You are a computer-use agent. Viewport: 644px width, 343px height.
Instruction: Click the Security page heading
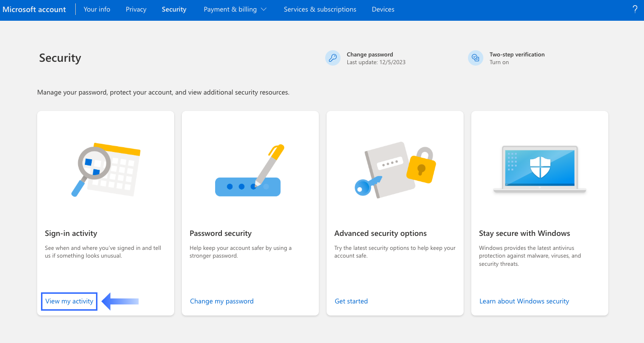[60, 58]
